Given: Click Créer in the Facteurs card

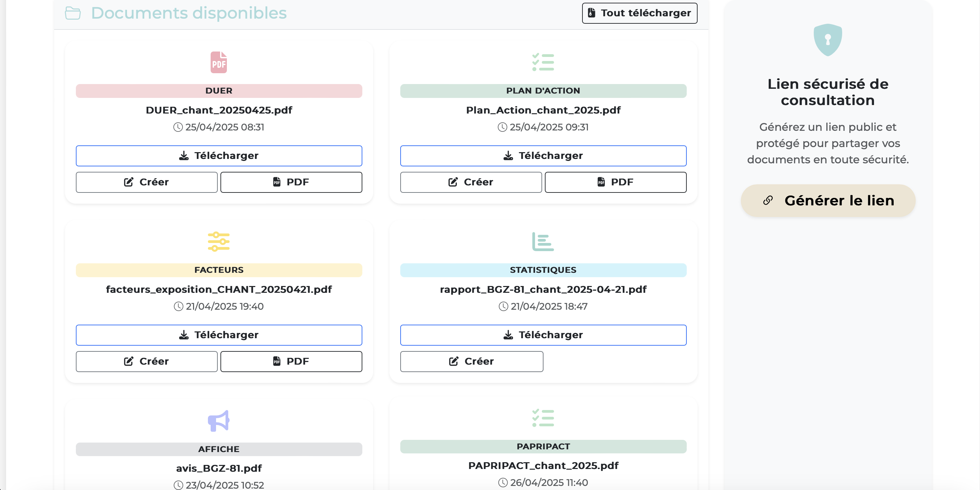Looking at the screenshot, I should 147,361.
